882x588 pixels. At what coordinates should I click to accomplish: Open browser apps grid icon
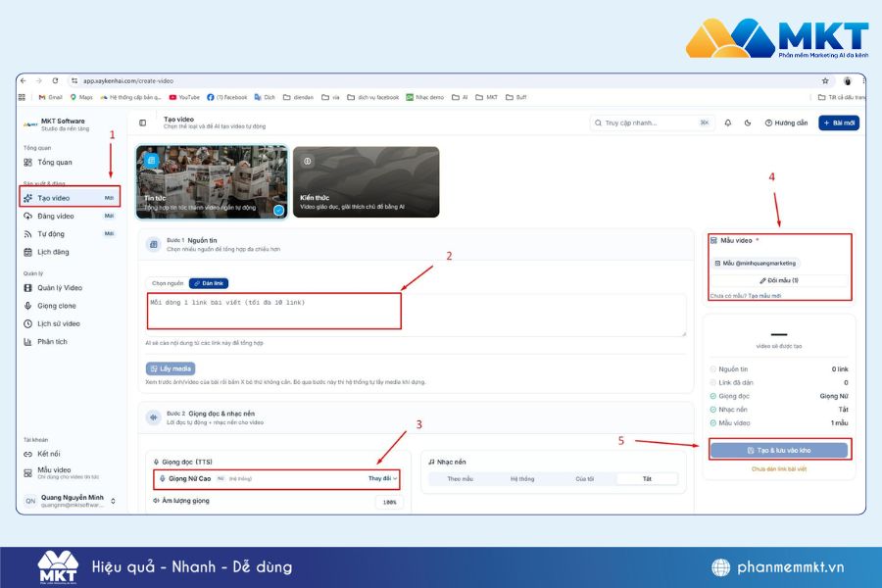[22, 97]
